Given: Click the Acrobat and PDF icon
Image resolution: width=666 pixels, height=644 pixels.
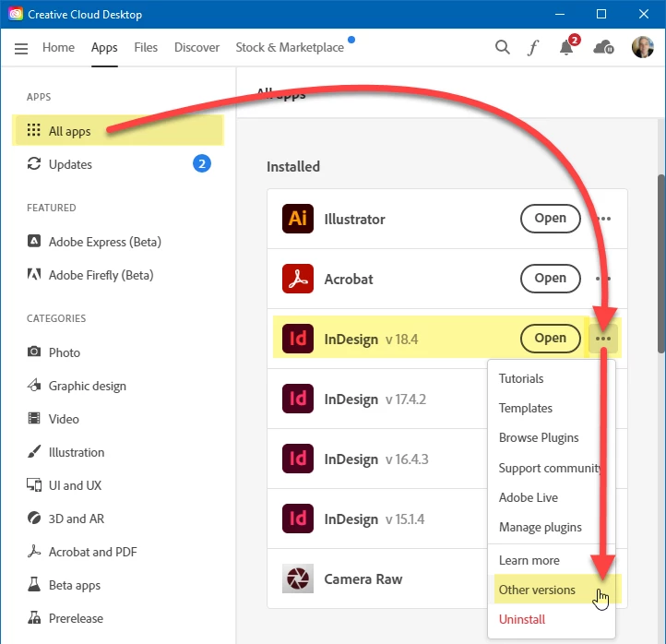Looking at the screenshot, I should (x=34, y=551).
